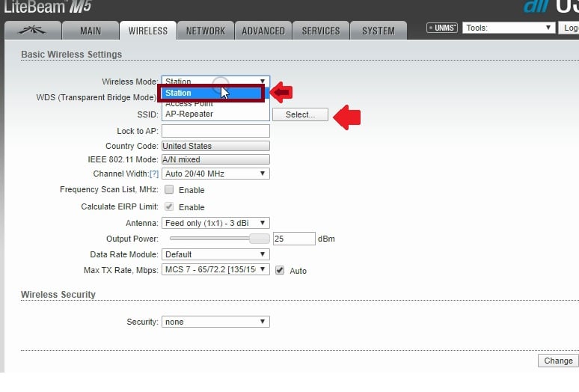Adjust the Output Power slider
This screenshot has height=392, width=579.
[x=259, y=239]
